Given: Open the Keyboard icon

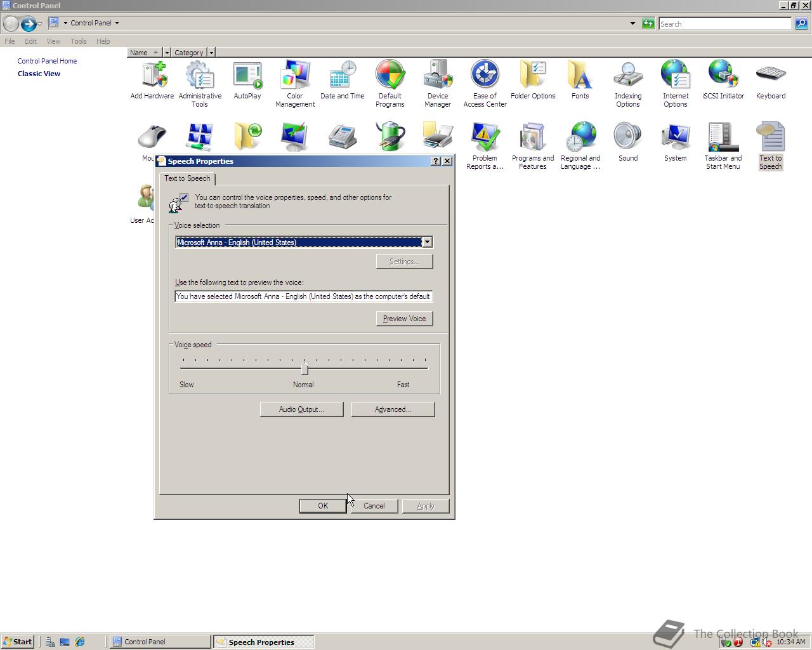Looking at the screenshot, I should 771,81.
